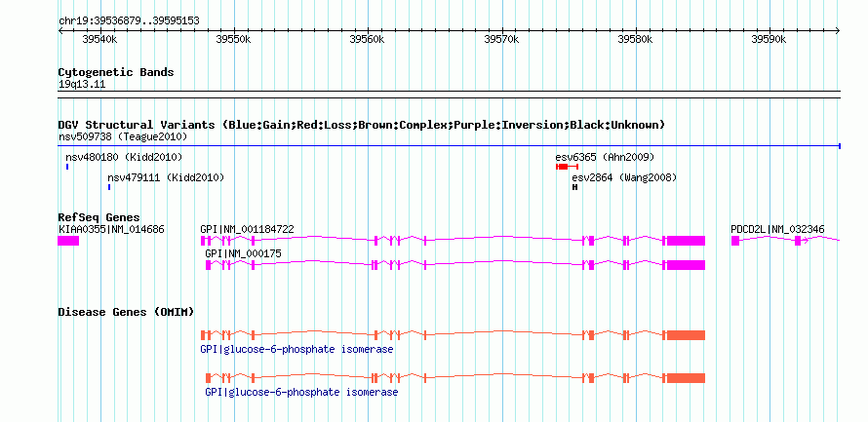This screenshot has width=868, height=422.
Task: Click the 39570k ruler tick label
Action: coord(501,39)
